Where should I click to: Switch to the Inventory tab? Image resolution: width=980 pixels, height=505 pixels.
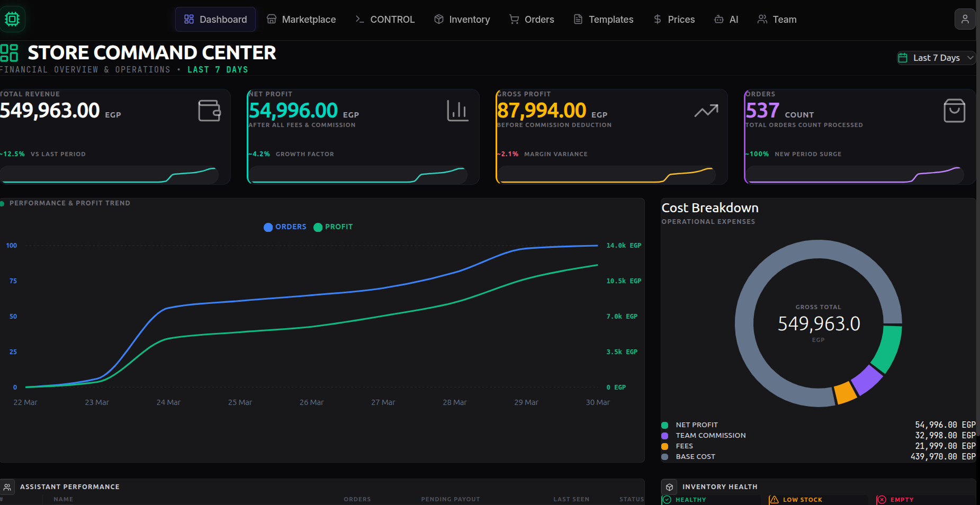[x=462, y=20]
